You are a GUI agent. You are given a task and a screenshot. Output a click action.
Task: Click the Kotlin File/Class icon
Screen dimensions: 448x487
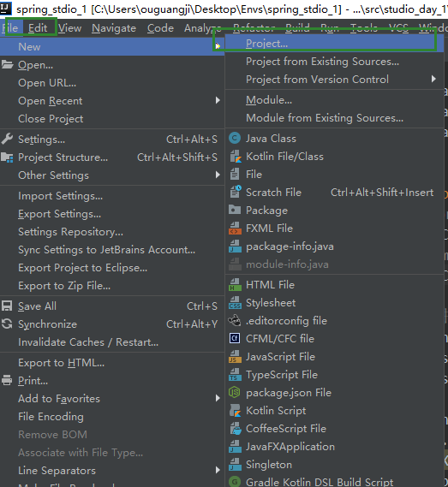pos(236,157)
